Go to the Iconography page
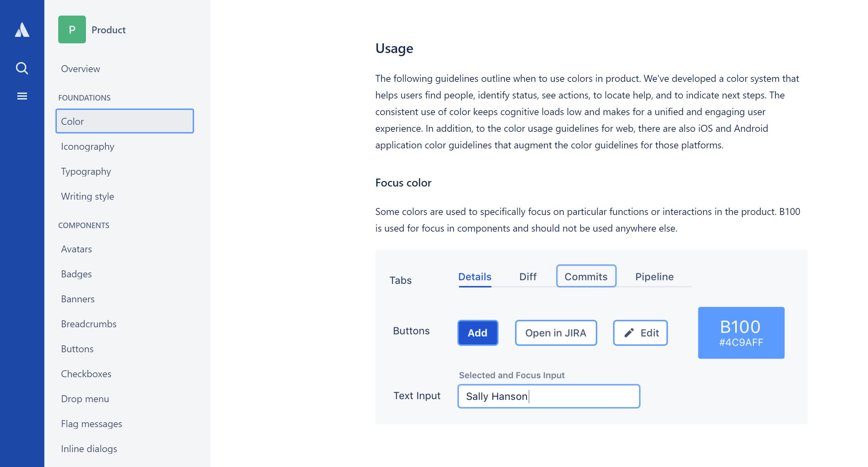This screenshot has width=868, height=467. coord(88,146)
